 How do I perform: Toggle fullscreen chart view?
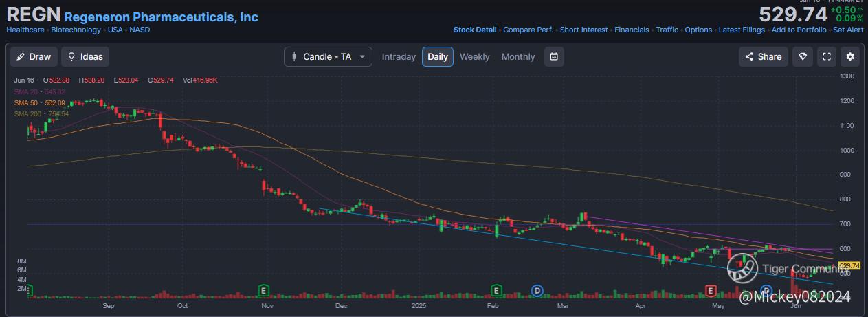827,56
